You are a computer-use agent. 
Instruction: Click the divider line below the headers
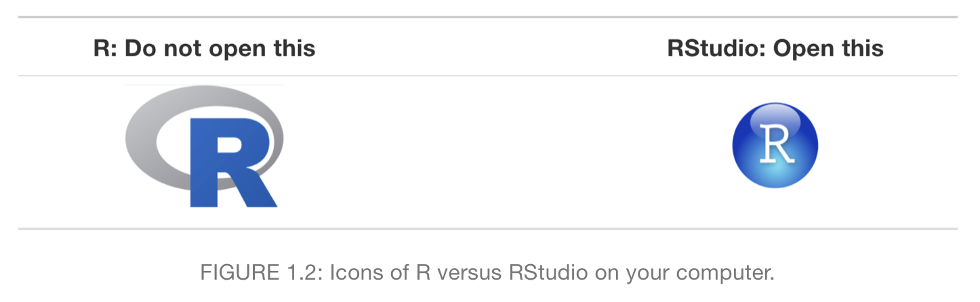[x=488, y=75]
